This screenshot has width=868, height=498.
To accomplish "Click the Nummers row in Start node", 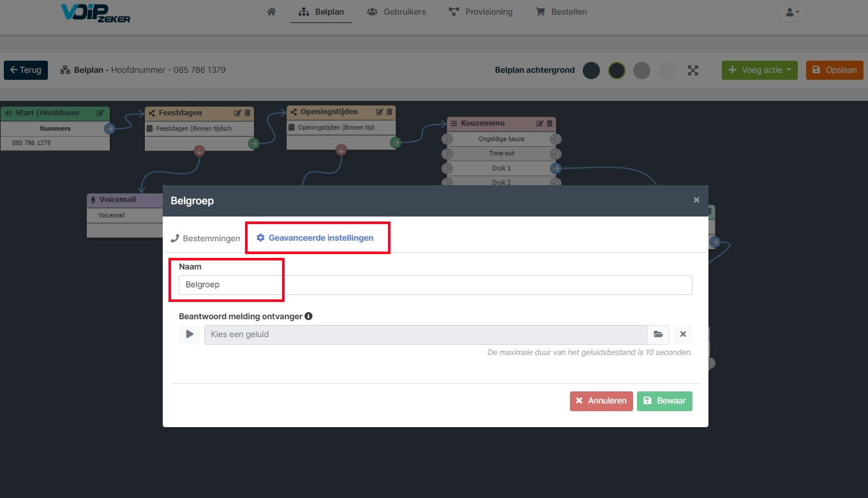I will [x=55, y=128].
